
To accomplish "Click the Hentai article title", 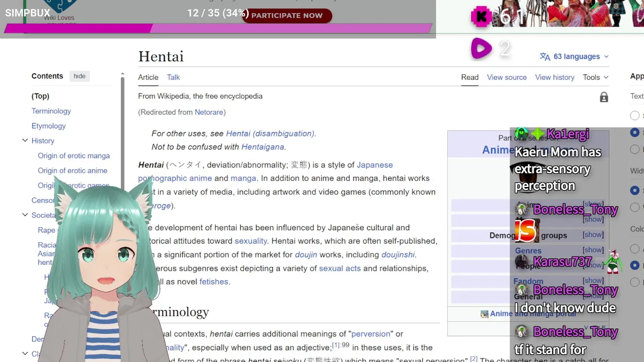I will click(161, 56).
